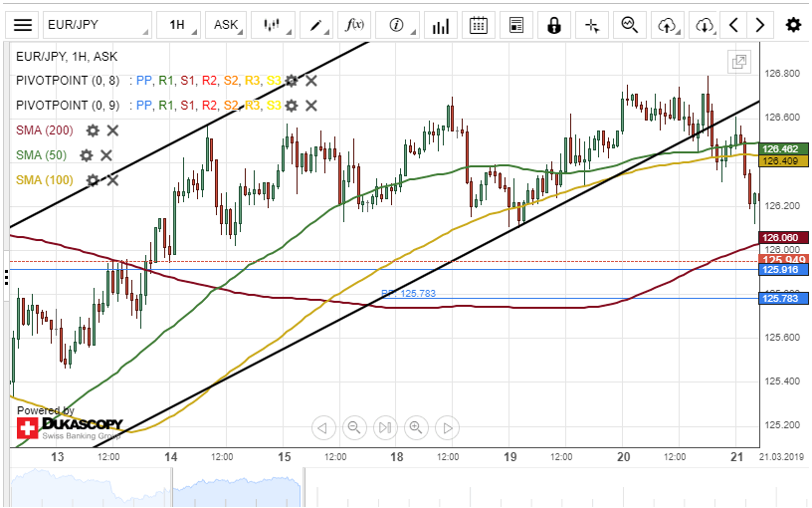Click the cloud upload icon

click(x=668, y=25)
